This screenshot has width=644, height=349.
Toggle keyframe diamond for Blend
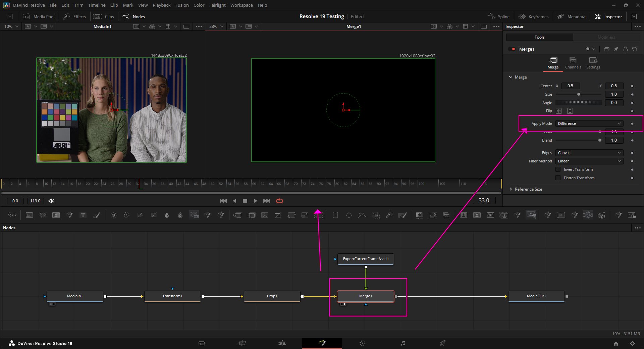click(x=632, y=141)
